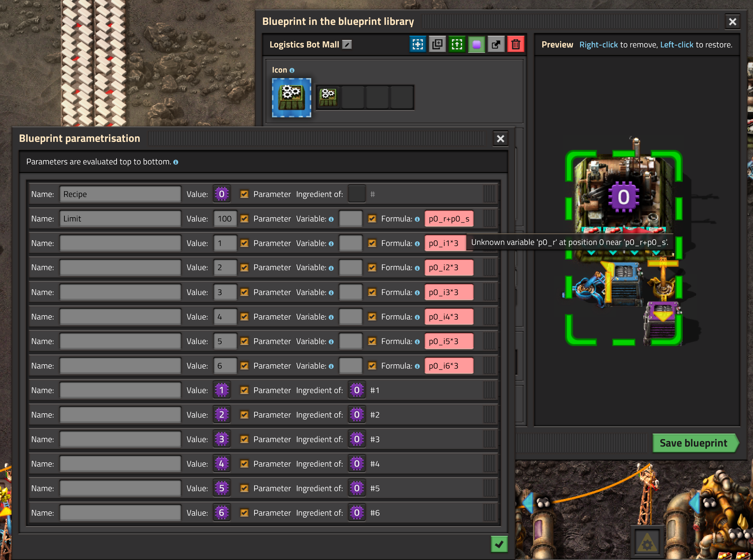Open empty Ingredient of selector in Recipe row
The image size is (753, 560).
point(357,194)
